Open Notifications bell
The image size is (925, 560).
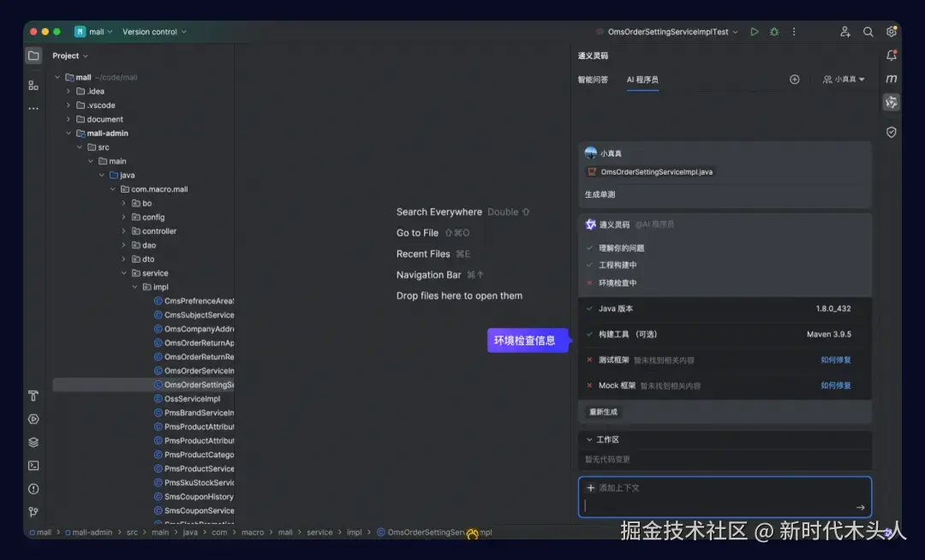tap(892, 56)
